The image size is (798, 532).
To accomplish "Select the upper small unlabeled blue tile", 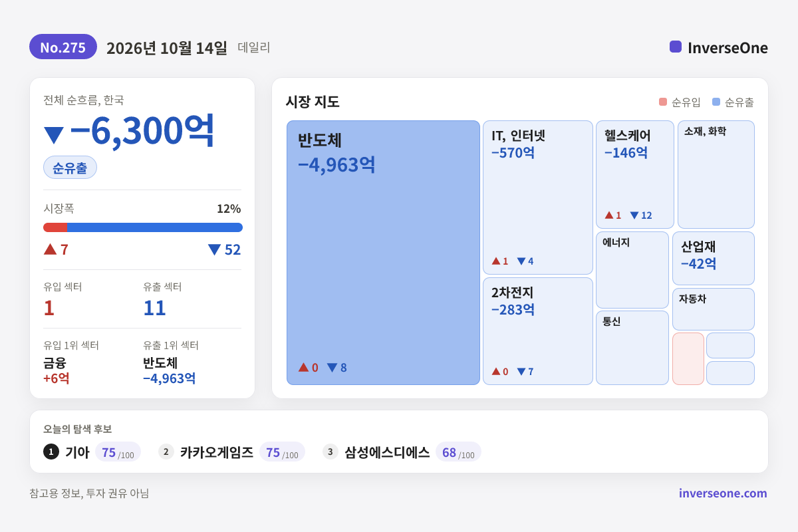I will tap(730, 345).
